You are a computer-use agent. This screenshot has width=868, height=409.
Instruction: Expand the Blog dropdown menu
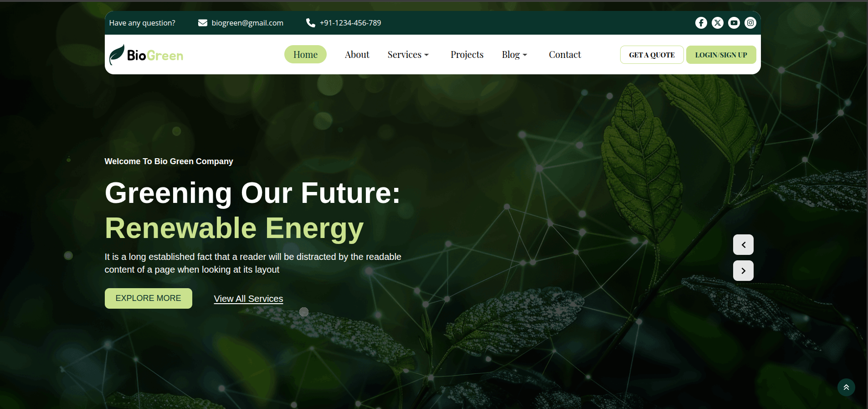514,55
